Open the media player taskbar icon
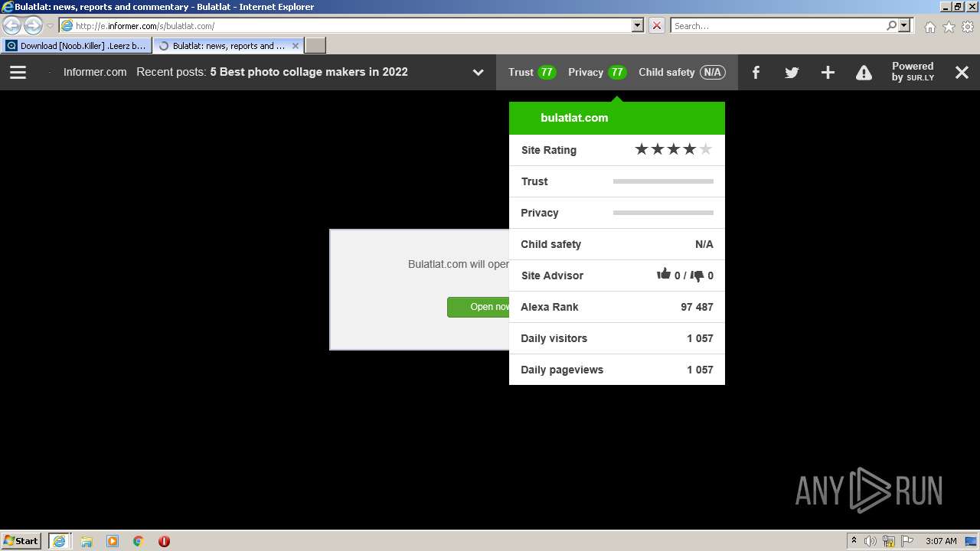The width and height of the screenshot is (980, 551). pos(113,541)
